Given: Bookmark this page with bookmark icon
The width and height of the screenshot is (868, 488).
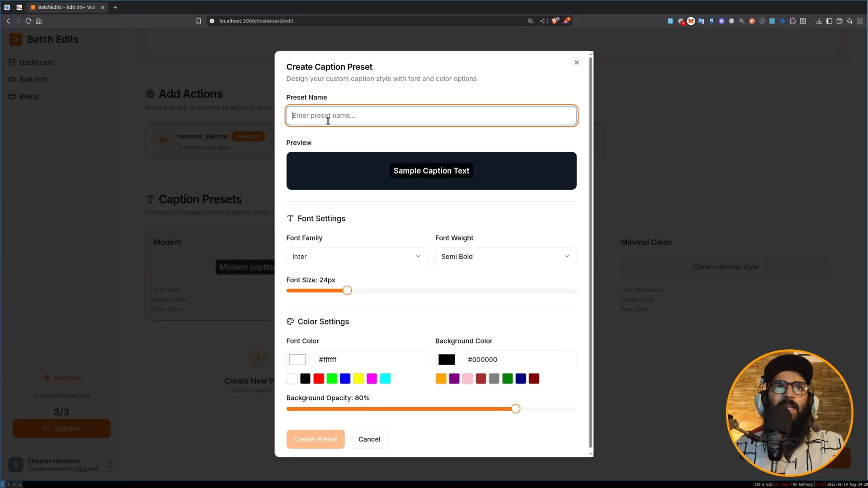Looking at the screenshot, I should coord(198,21).
